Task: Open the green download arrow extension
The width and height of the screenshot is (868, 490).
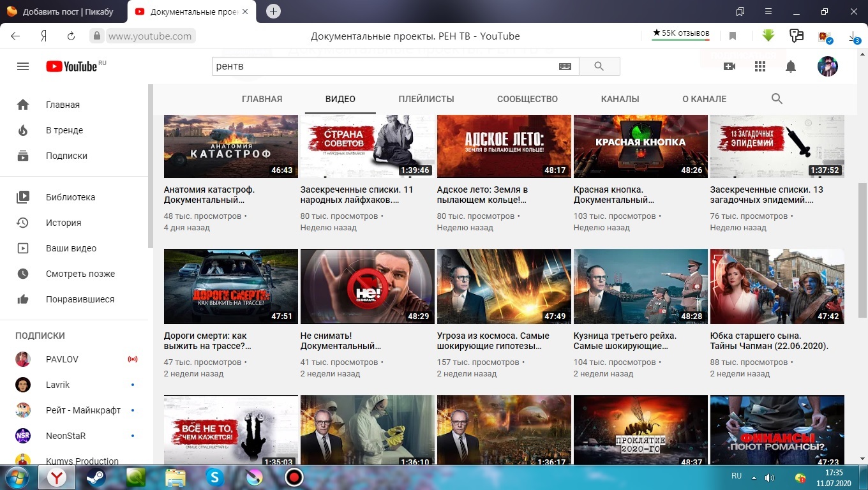Action: point(768,36)
